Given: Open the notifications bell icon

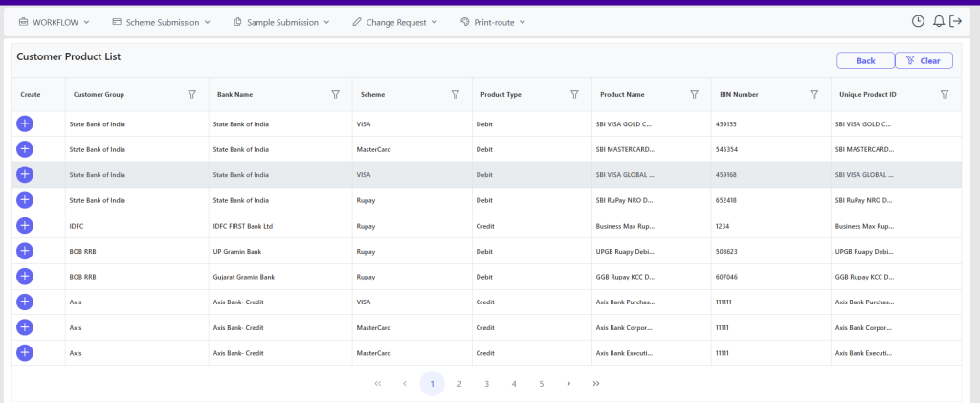Looking at the screenshot, I should [x=938, y=21].
